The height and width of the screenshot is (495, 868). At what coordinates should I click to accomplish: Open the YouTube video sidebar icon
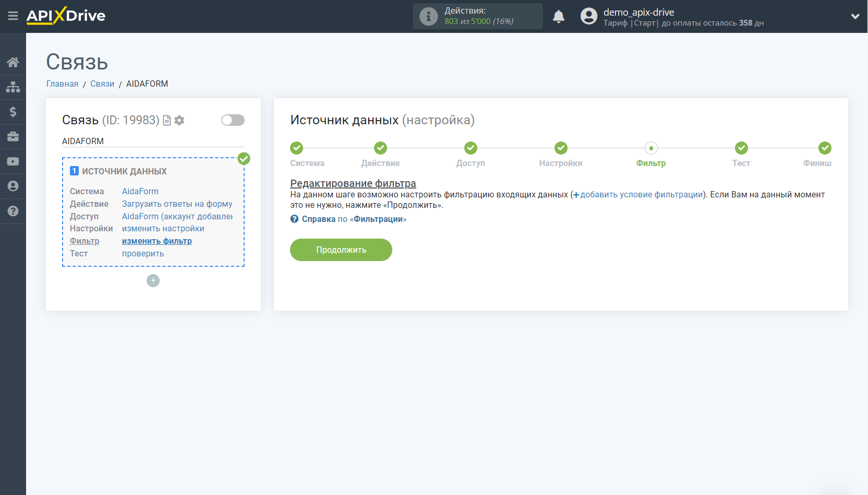(13, 161)
